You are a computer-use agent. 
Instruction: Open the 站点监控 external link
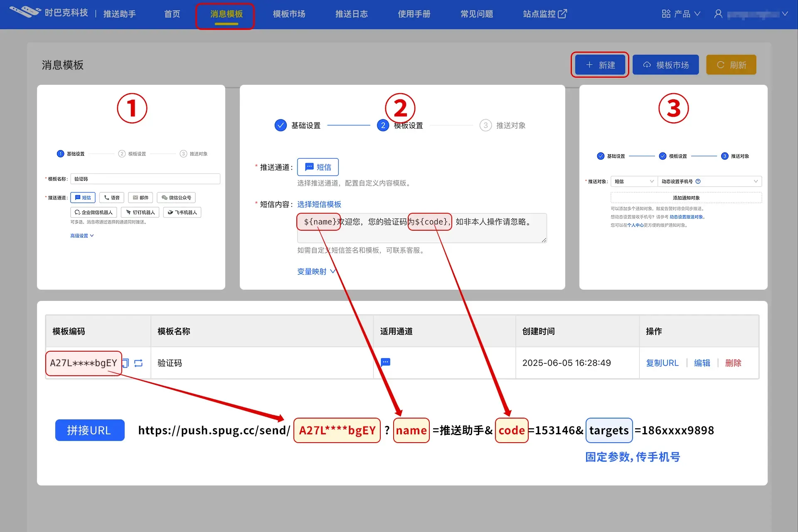click(x=544, y=14)
